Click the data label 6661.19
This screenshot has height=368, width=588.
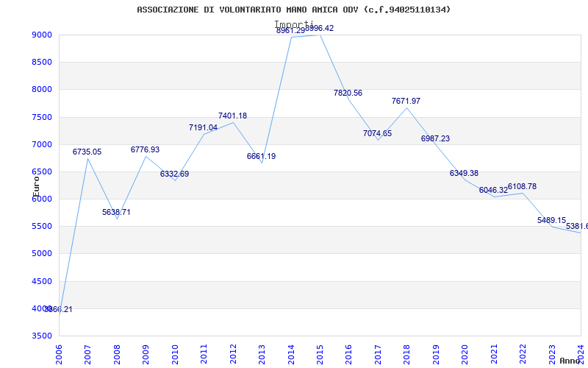262,157
